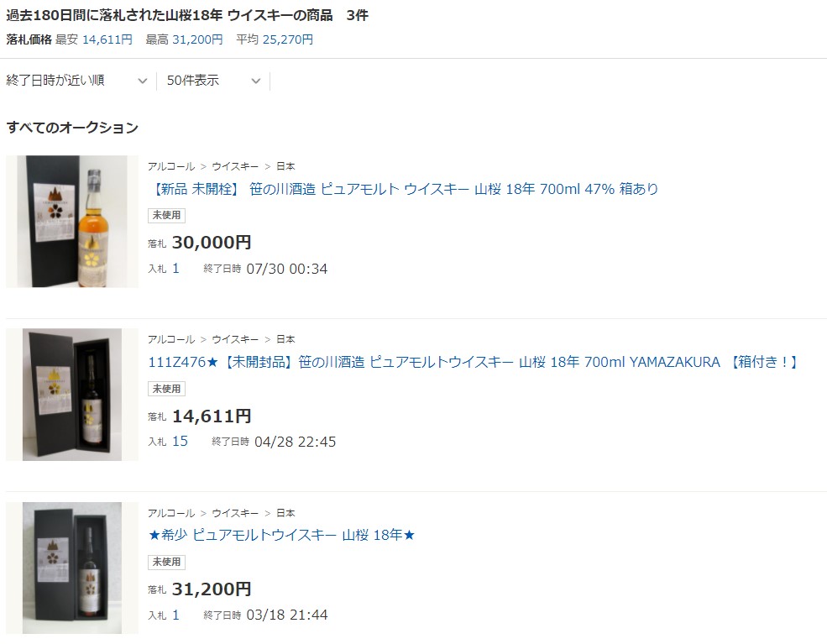Open the 30,000円 山桜 18年 700ml 47% listing title
Screen dimensions: 827x644
click(x=404, y=189)
